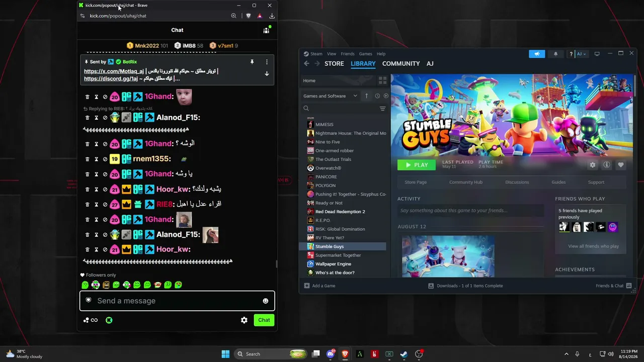
Task: Open the AJ profile tab
Action: click(x=430, y=64)
